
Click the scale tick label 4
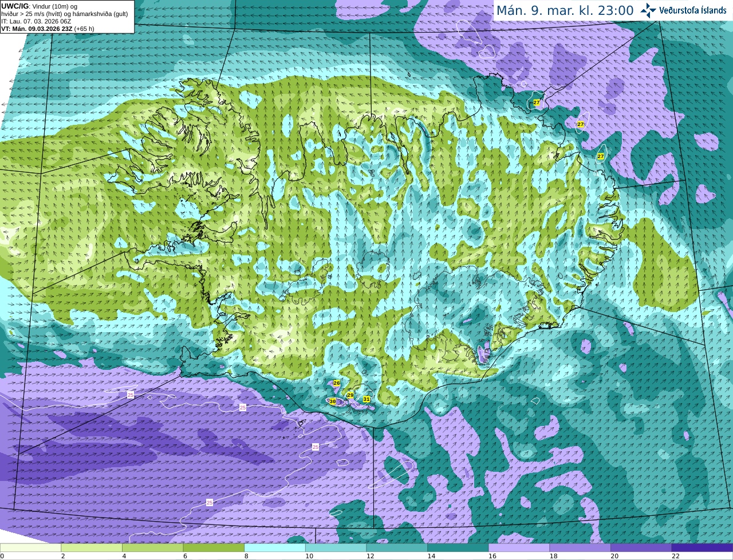coord(124,556)
